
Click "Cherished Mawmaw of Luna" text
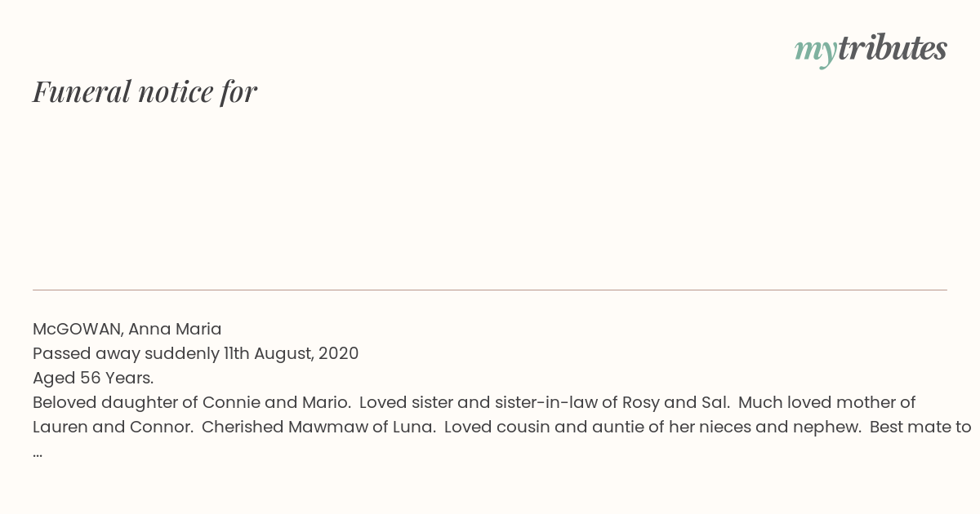click(318, 427)
